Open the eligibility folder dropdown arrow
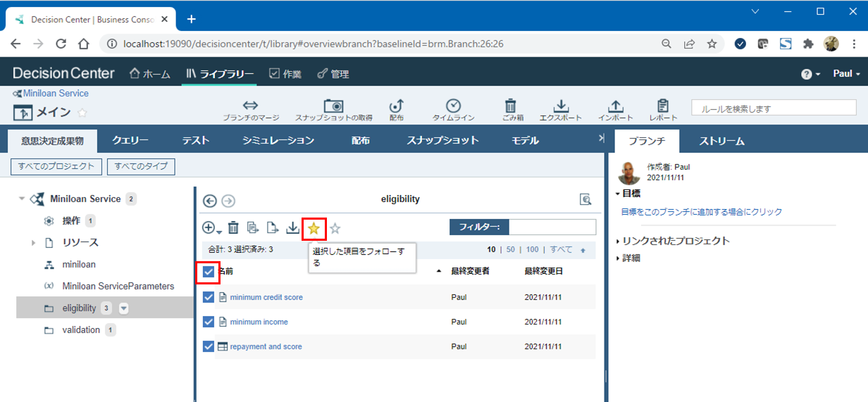868x402 pixels. 123,308
